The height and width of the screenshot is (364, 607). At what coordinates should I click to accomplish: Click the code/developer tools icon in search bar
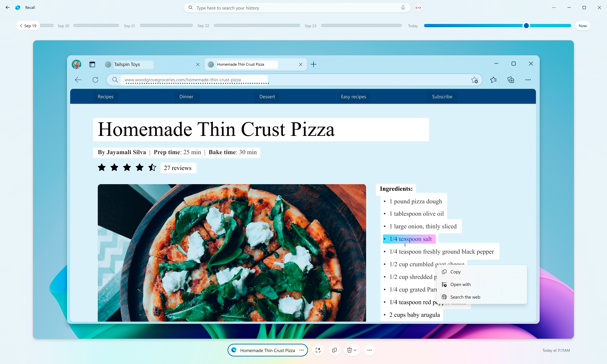(418, 7)
